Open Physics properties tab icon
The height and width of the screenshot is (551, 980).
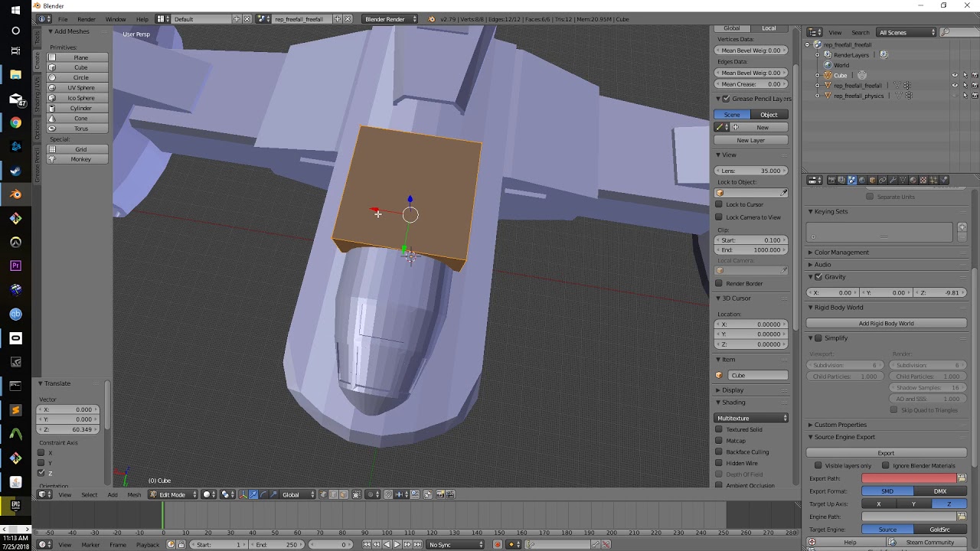944,180
